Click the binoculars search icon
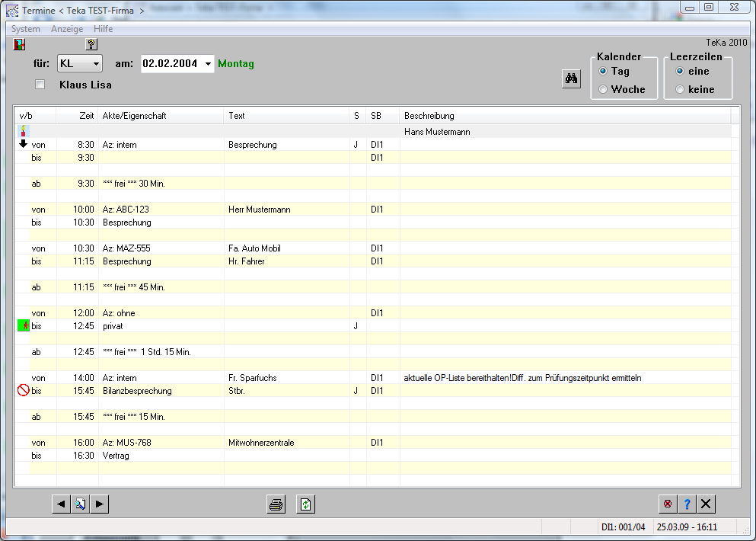 pos(571,78)
